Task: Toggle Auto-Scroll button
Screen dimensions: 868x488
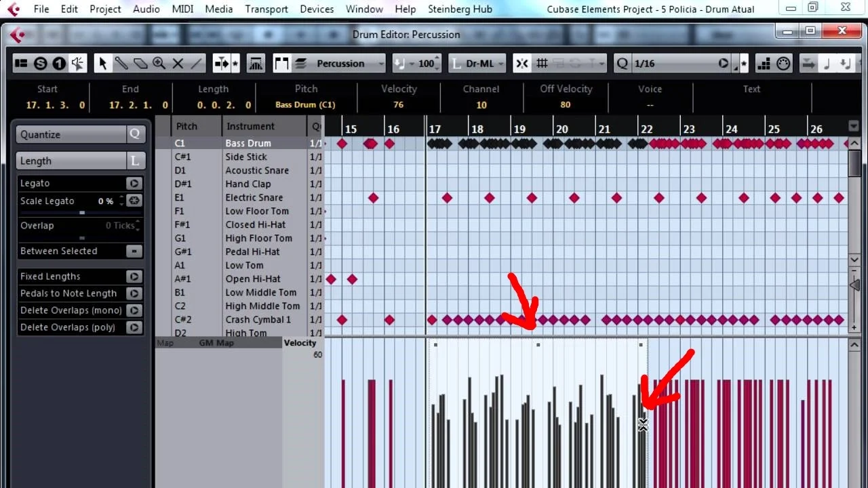Action: coord(222,64)
